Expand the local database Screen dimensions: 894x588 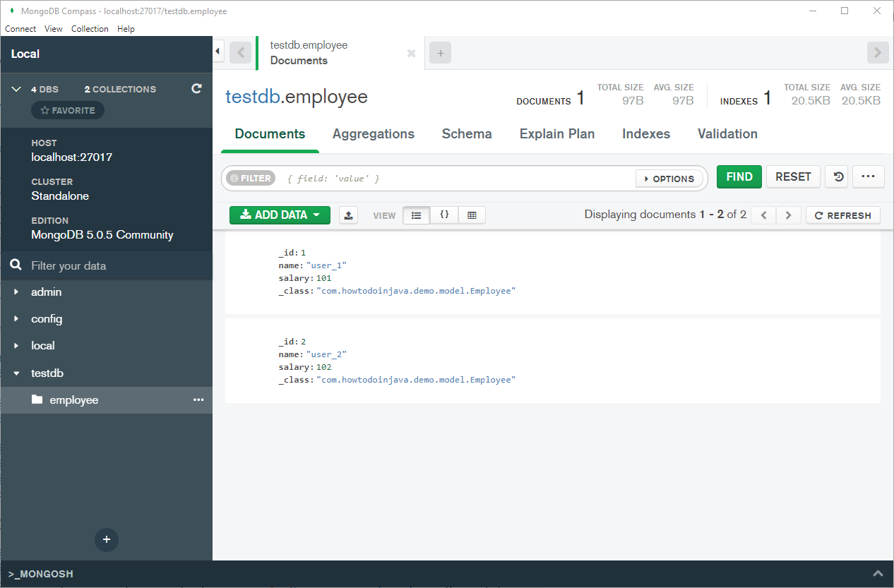pos(16,346)
